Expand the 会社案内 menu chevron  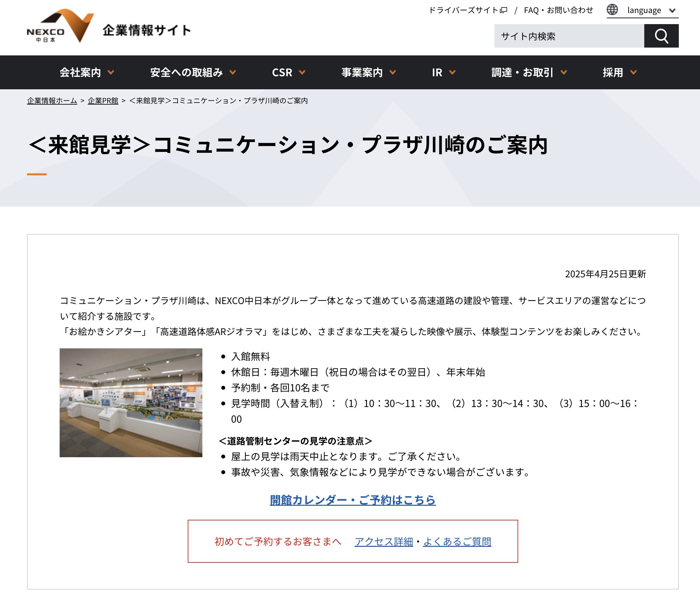click(x=111, y=72)
